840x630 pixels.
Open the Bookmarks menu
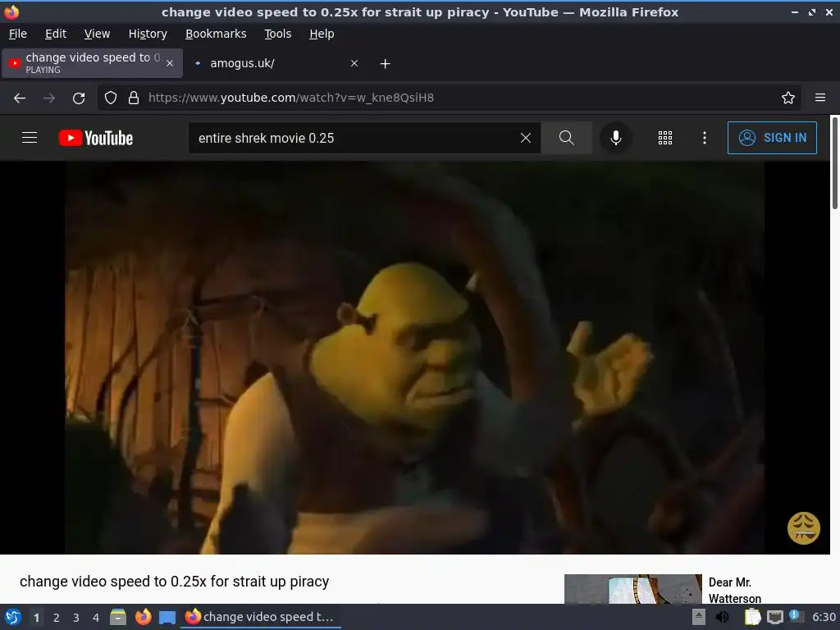pyautogui.click(x=216, y=34)
